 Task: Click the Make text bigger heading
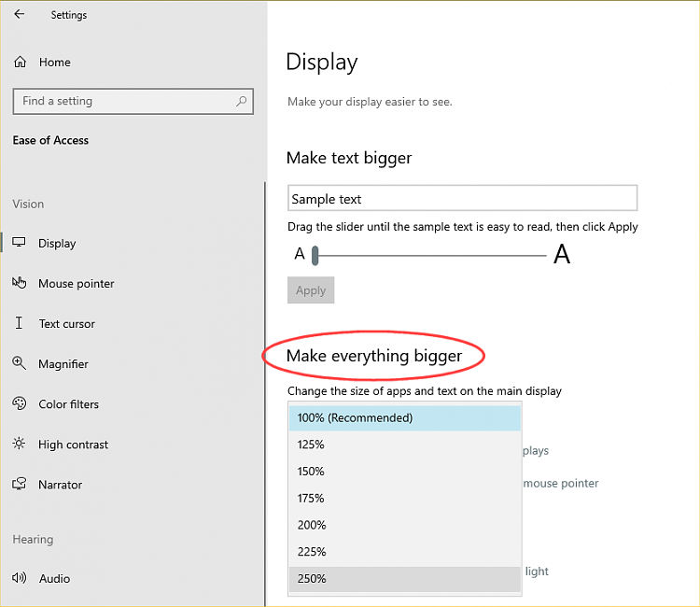(x=349, y=158)
